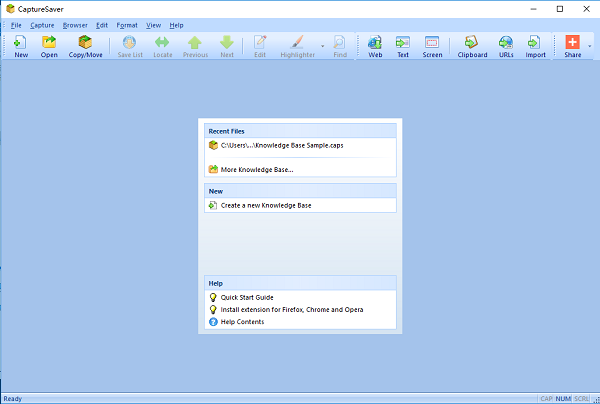Click the Import toolbar icon
Image resolution: width=600 pixels, height=404 pixels.
coord(536,46)
